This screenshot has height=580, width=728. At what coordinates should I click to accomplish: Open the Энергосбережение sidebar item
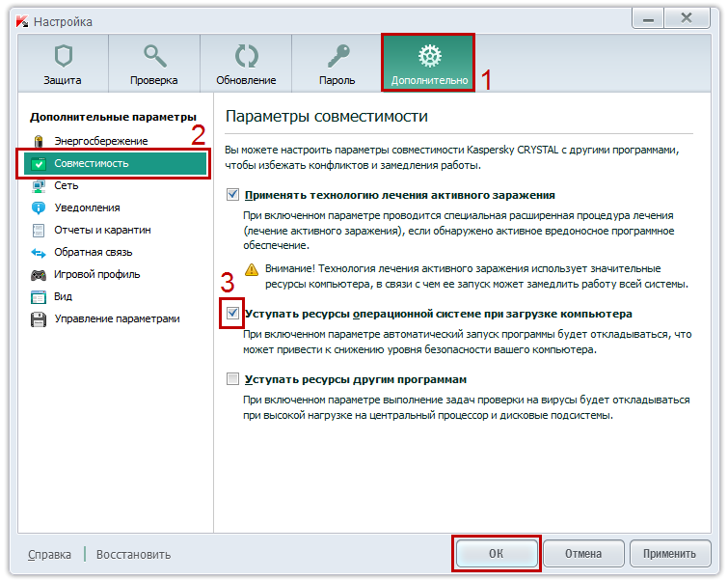coord(39,141)
